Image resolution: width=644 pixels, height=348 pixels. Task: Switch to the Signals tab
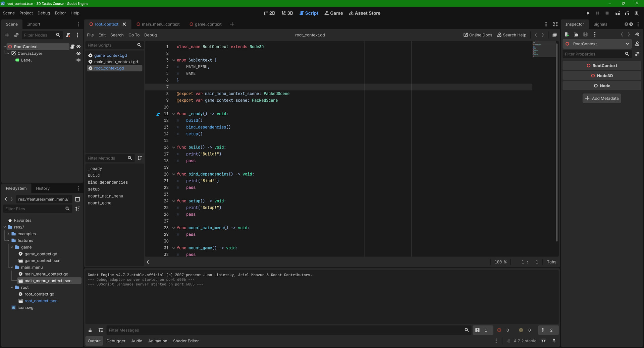[x=600, y=24]
